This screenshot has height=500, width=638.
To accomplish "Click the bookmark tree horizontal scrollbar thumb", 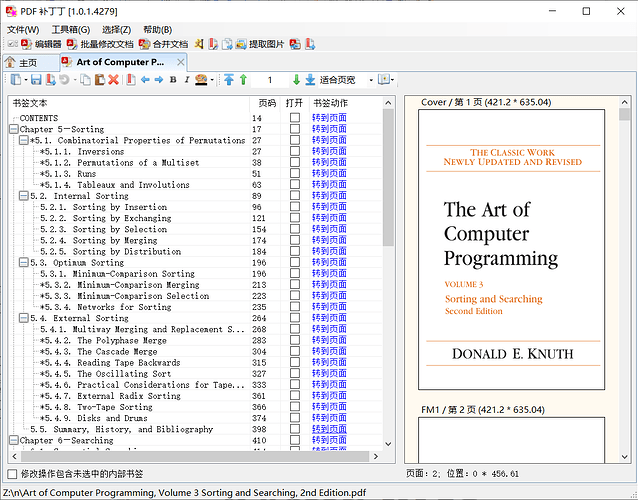I will (194, 456).
